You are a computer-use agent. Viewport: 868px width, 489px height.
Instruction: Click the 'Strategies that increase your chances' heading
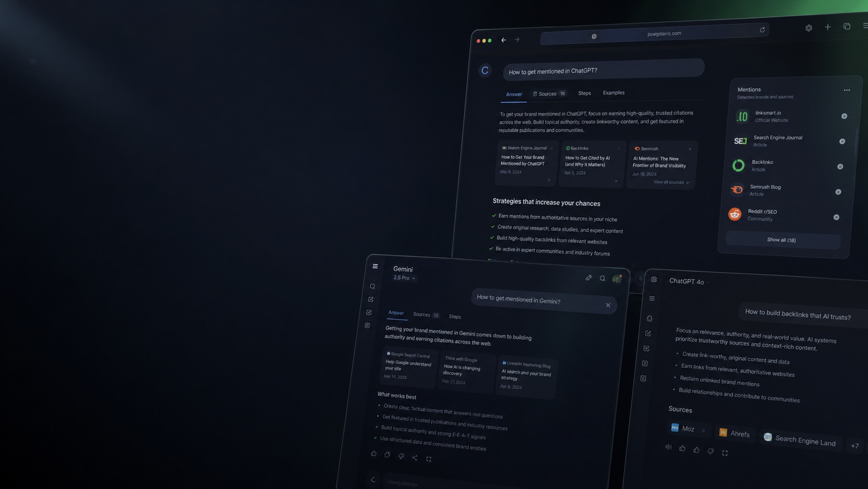[x=547, y=202]
